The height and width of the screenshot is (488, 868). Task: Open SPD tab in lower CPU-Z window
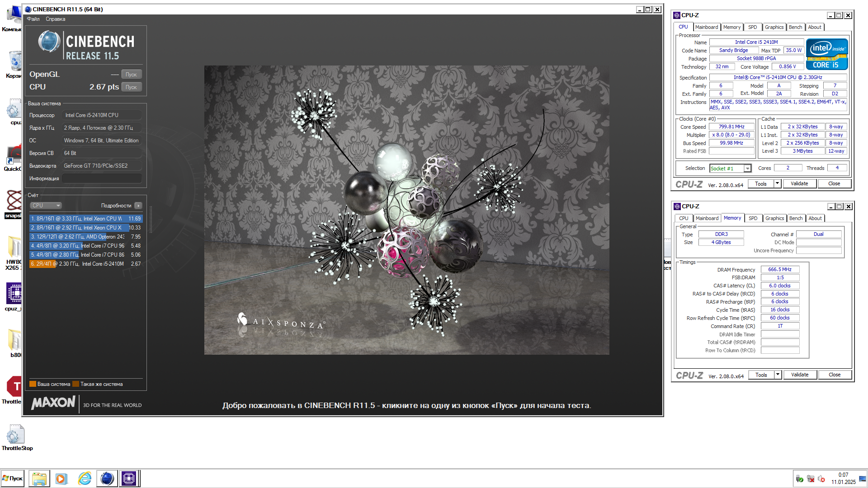pyautogui.click(x=753, y=218)
